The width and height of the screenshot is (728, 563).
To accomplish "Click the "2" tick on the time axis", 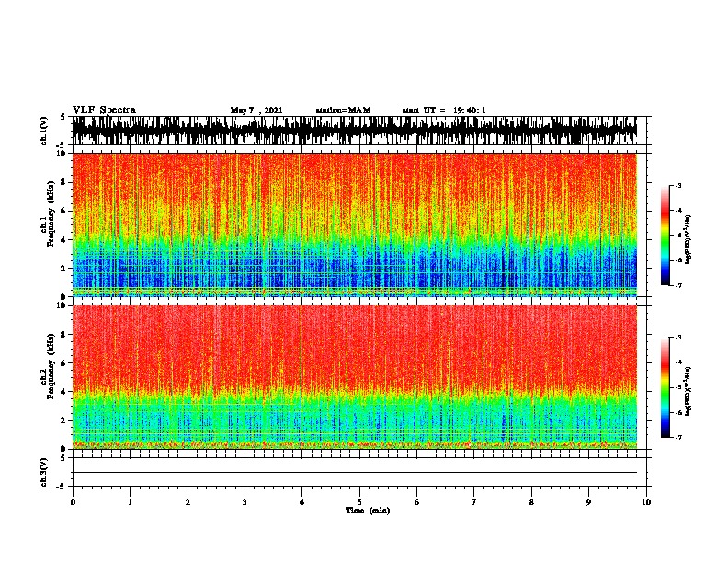I will pos(188,502).
